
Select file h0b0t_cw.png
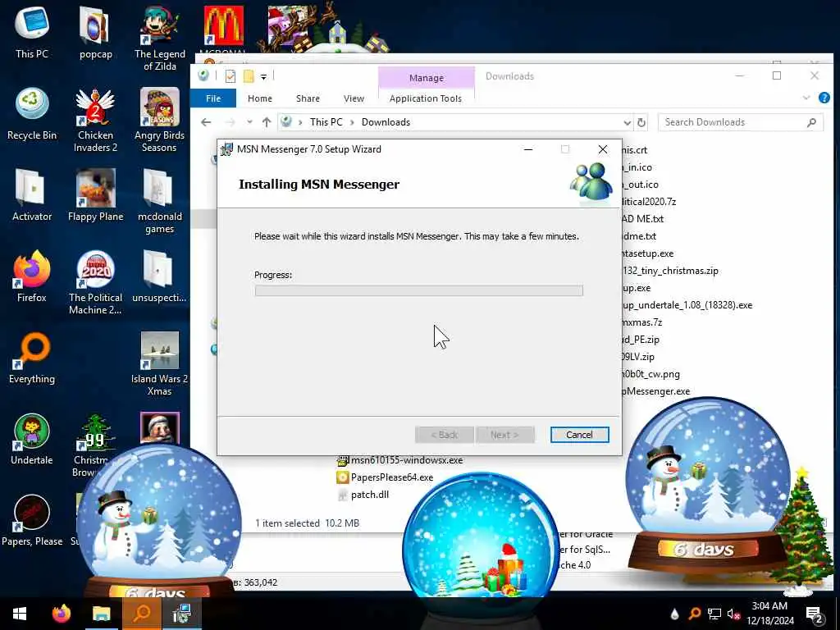(x=651, y=374)
